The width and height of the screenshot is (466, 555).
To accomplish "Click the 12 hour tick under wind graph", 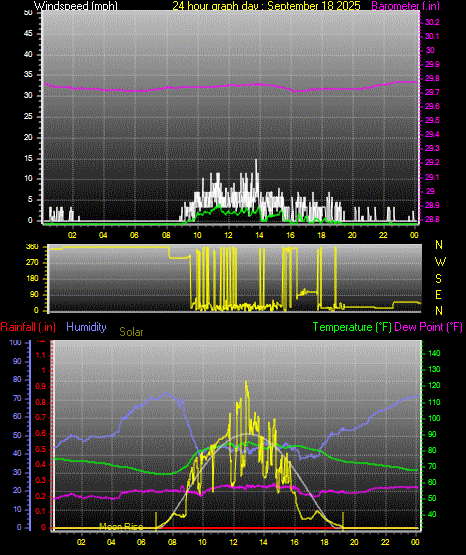I will (x=229, y=235).
